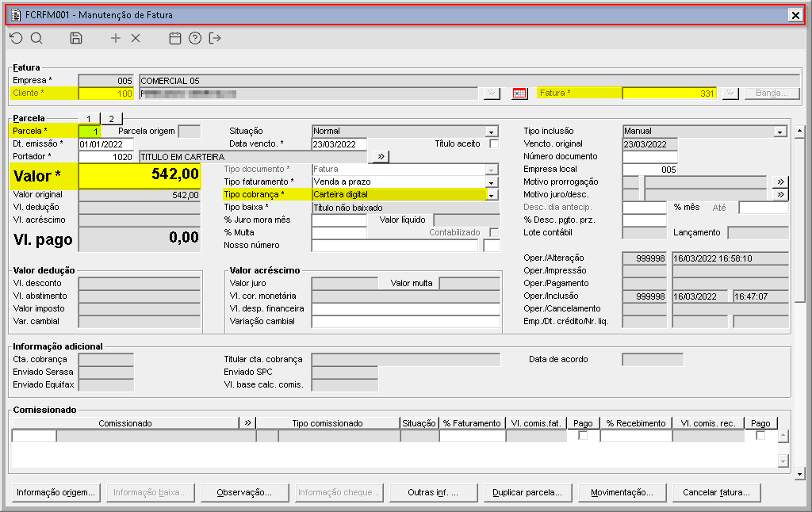Click the » button in Comissionado header
Viewport: 812px width, 512px height.
click(247, 423)
